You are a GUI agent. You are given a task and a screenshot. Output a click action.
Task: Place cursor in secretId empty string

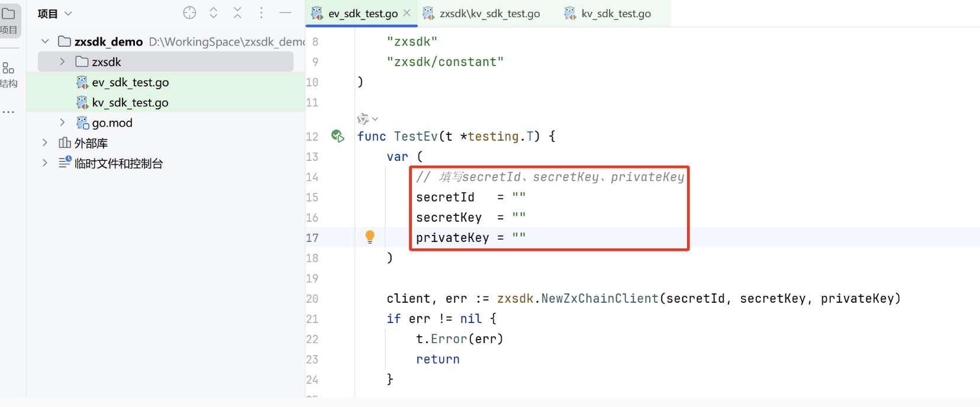[519, 196]
